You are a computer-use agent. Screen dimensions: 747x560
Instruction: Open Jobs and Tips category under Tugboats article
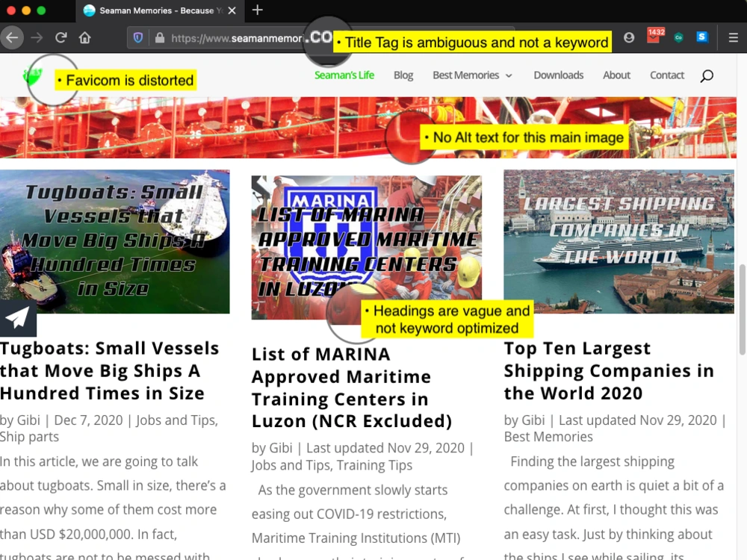[x=176, y=420]
